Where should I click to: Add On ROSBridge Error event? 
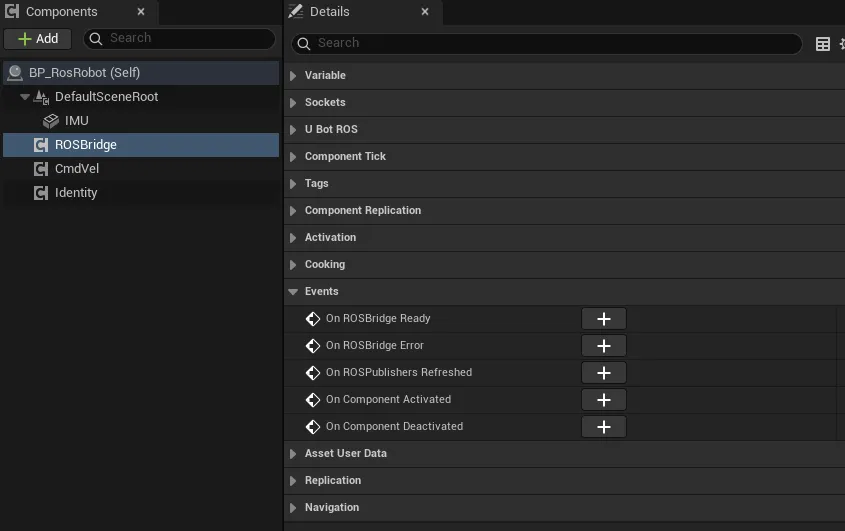coord(604,346)
